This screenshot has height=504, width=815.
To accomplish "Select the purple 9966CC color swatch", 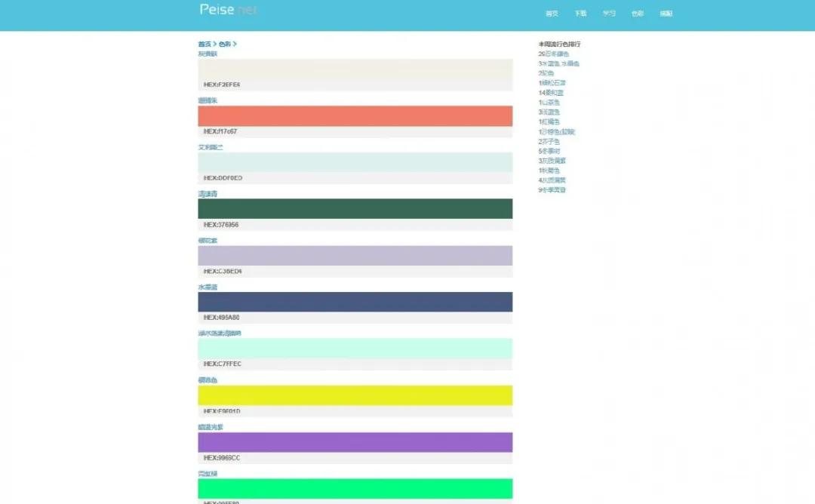I will (x=355, y=442).
